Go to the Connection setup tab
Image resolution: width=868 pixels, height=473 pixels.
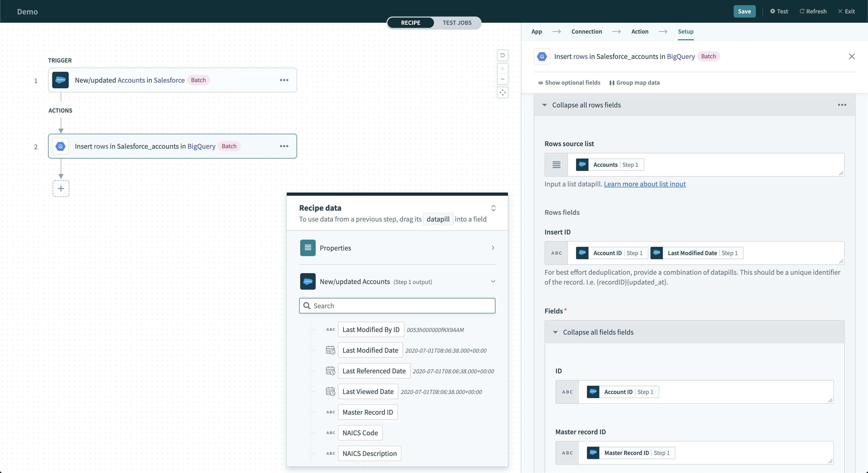coord(586,31)
